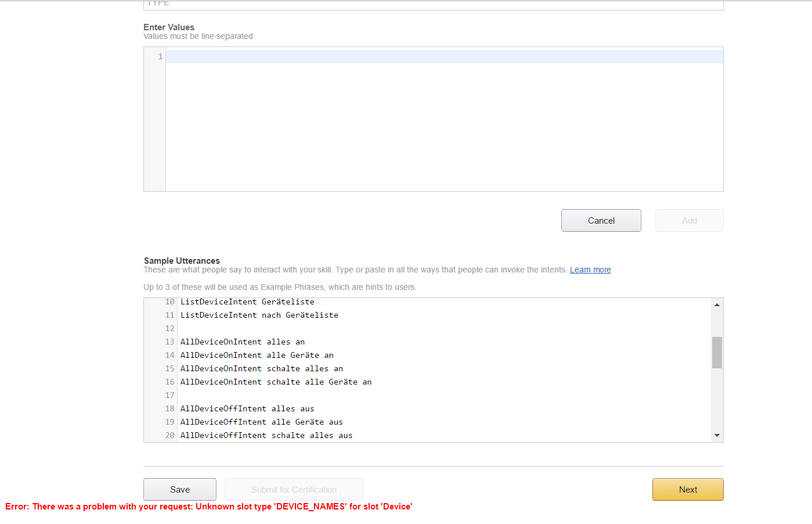This screenshot has height=524, width=812.
Task: Click 'AllDeviceOnIntent schalte alle Geräte an' line
Action: (276, 382)
